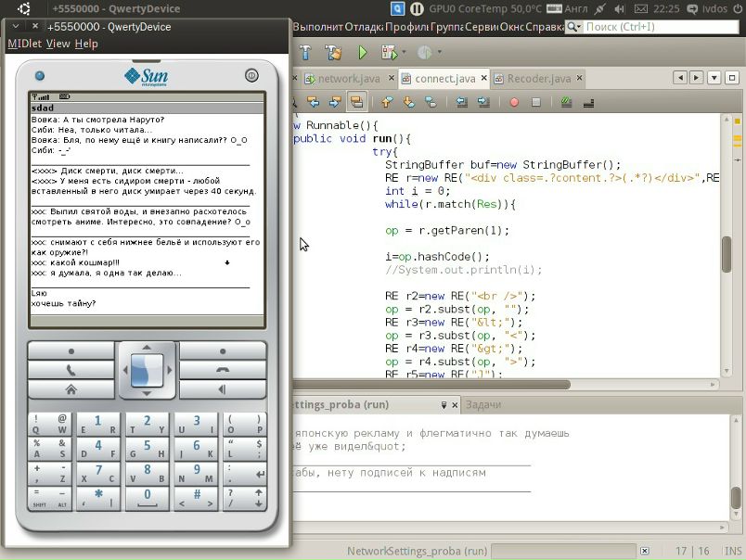Open the Profile Project dropdown arrow
746x560 pixels.
(x=440, y=52)
